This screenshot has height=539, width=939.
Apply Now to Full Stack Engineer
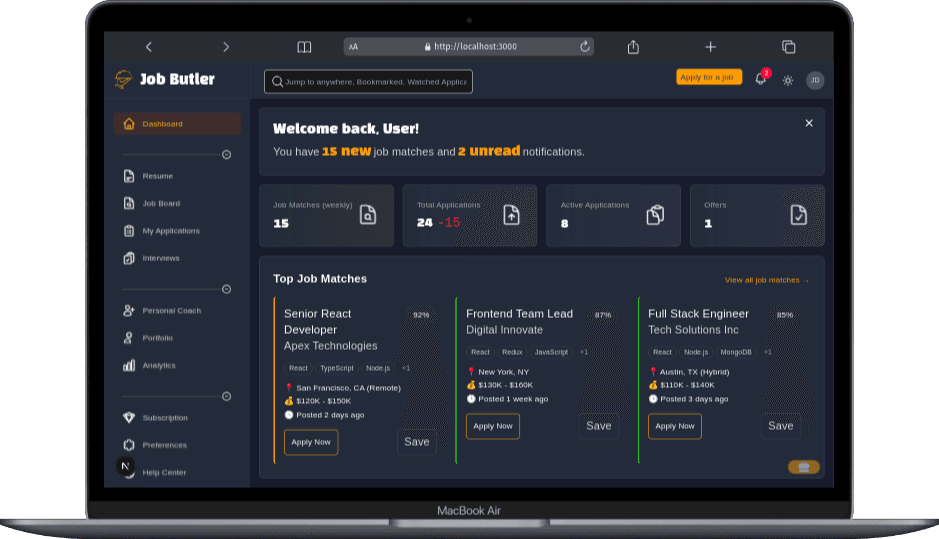point(675,426)
